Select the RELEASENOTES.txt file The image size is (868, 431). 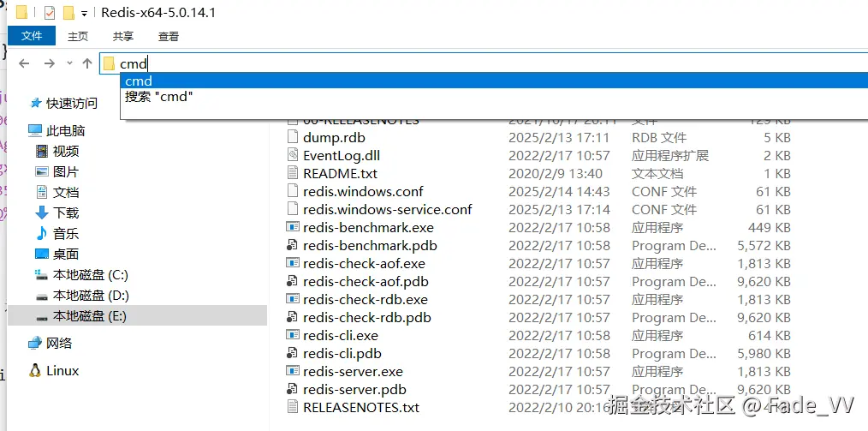[361, 408]
